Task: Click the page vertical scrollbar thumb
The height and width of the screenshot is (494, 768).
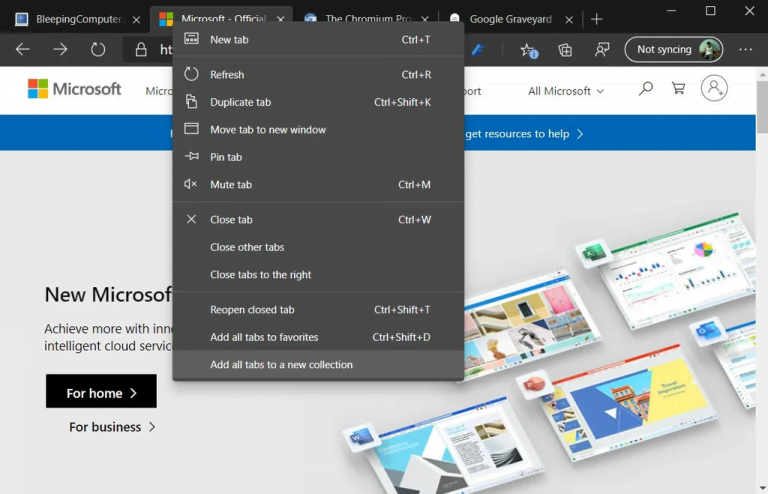Action: pos(762,106)
